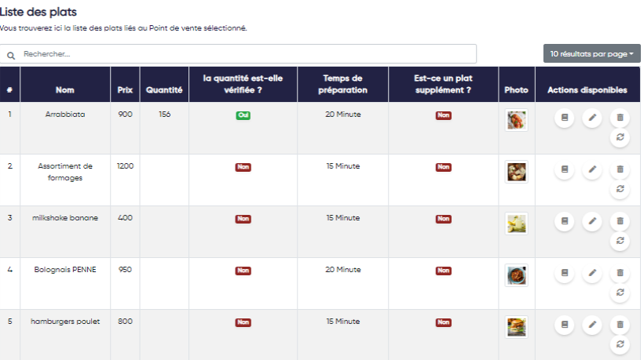The image size is (644, 360).
Task: Open the '10 résultats par page' dropdown
Action: (591, 54)
